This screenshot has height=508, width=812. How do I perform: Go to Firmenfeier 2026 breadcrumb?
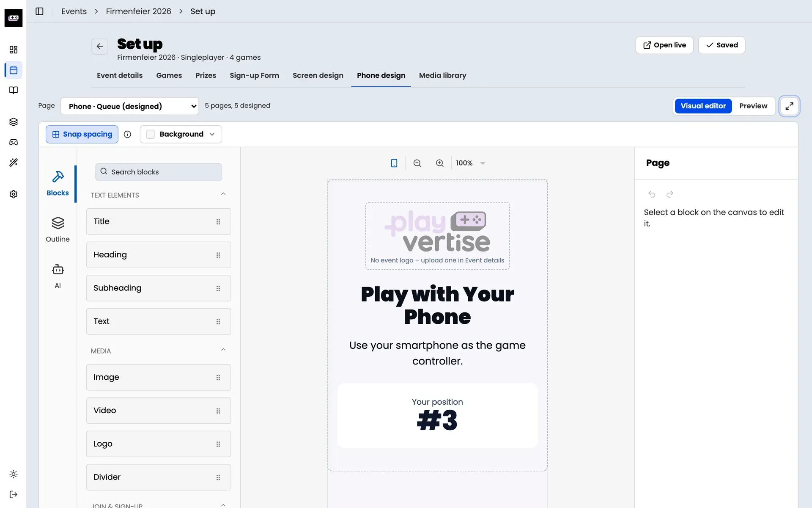(138, 11)
